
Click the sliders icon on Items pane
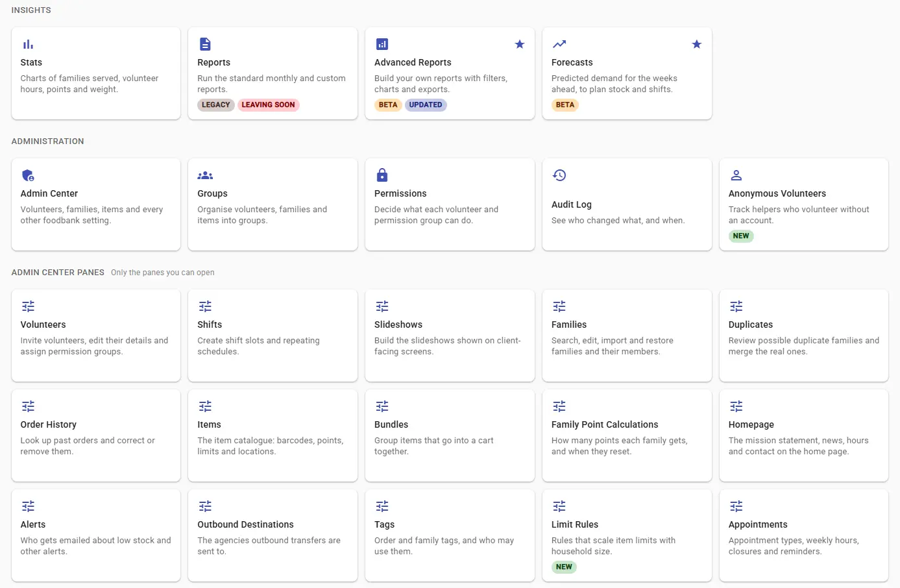(205, 406)
